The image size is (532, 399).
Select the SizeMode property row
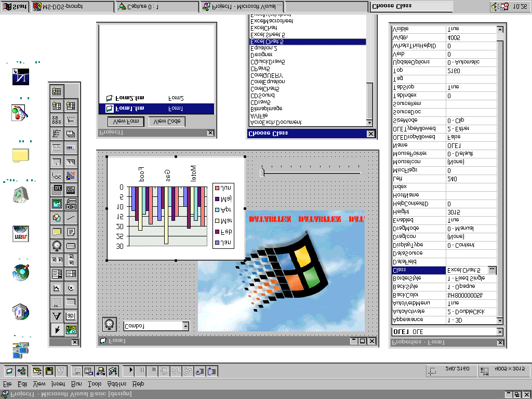point(444,120)
